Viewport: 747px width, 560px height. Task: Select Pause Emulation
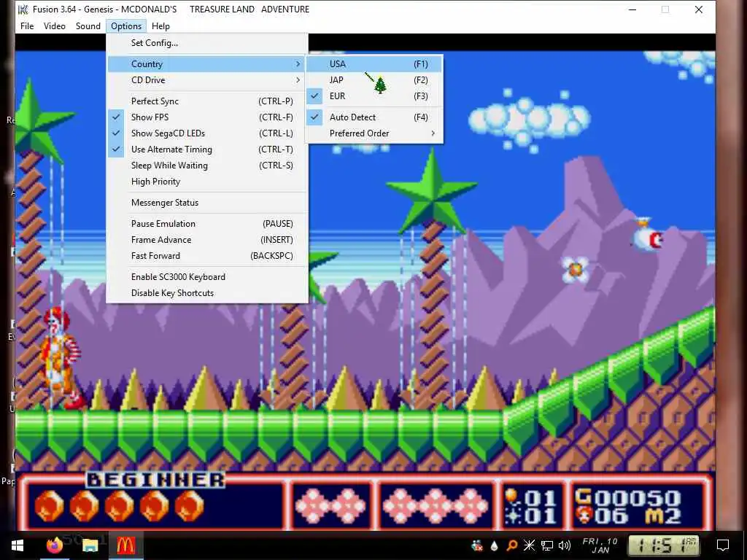[x=207, y=224]
